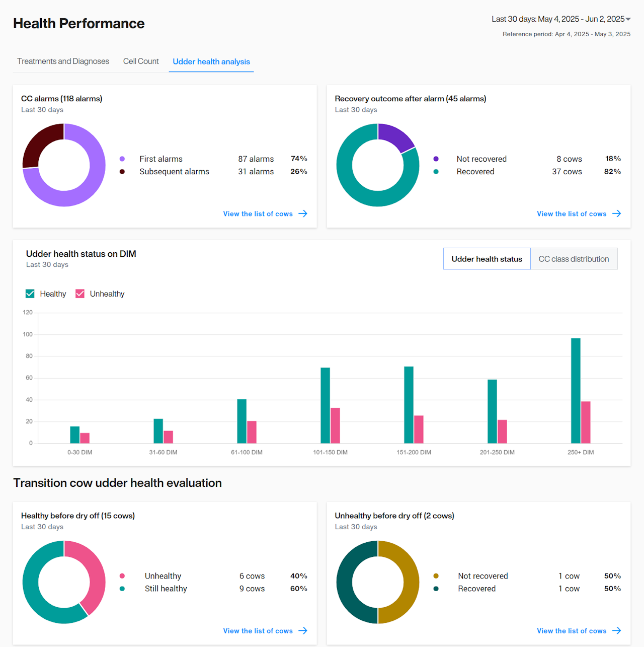Select the Udder health analysis tab
Viewport: 644px width, 647px height.
[211, 61]
